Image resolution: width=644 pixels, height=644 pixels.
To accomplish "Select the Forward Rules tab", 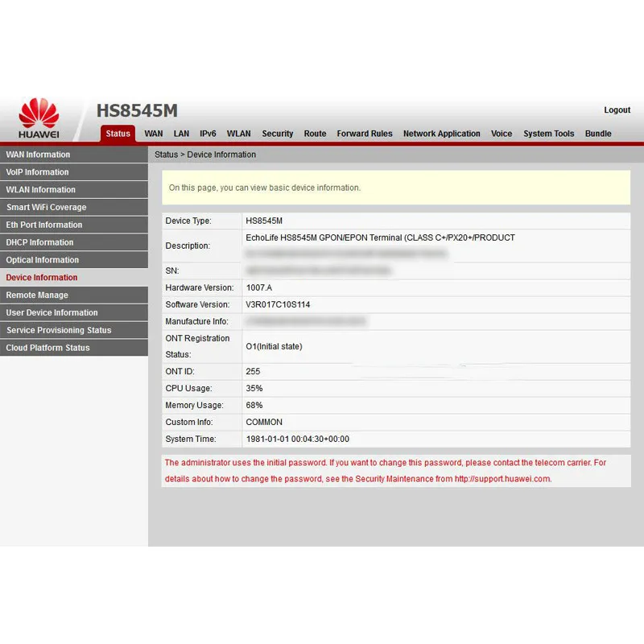I will point(365,134).
